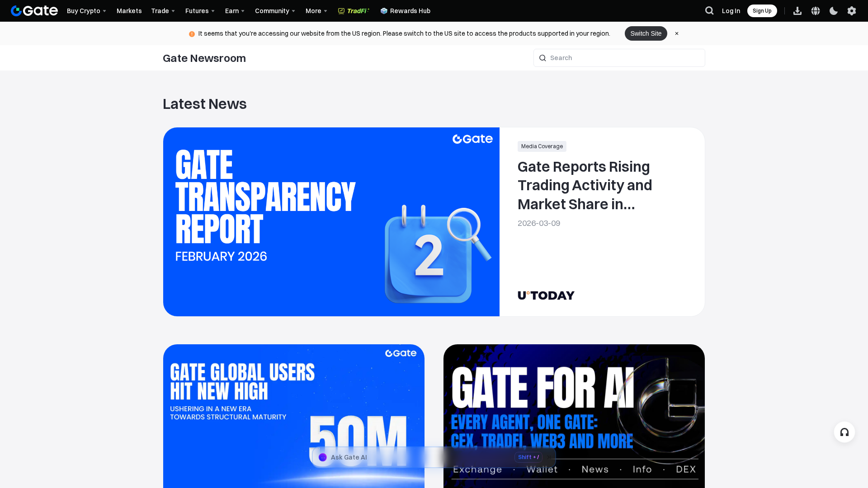Open the language globe icon
This screenshot has width=868, height=488.
816,11
